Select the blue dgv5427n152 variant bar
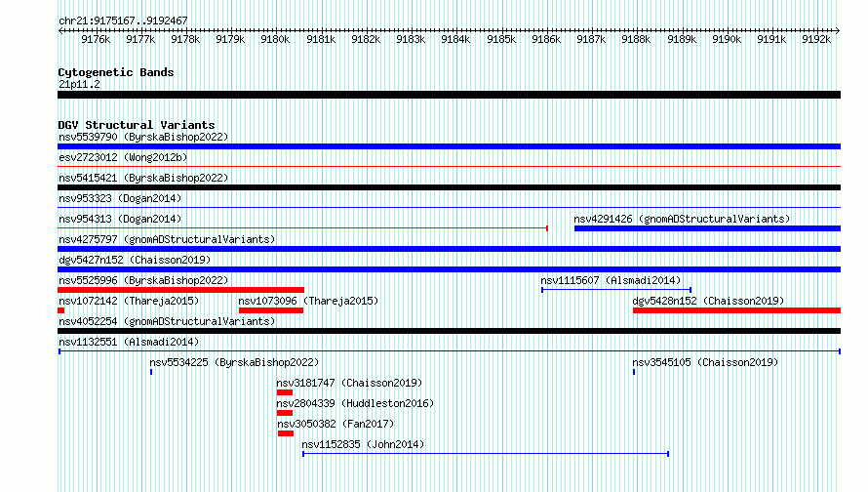Screen dimensions: 868x492 click(x=449, y=269)
